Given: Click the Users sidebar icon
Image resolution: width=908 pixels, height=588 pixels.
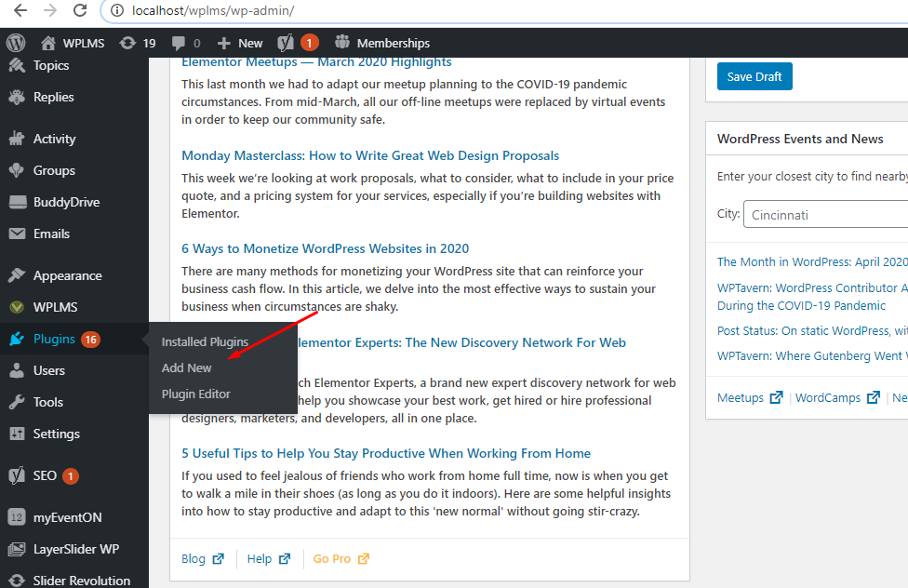Looking at the screenshot, I should tap(17, 370).
